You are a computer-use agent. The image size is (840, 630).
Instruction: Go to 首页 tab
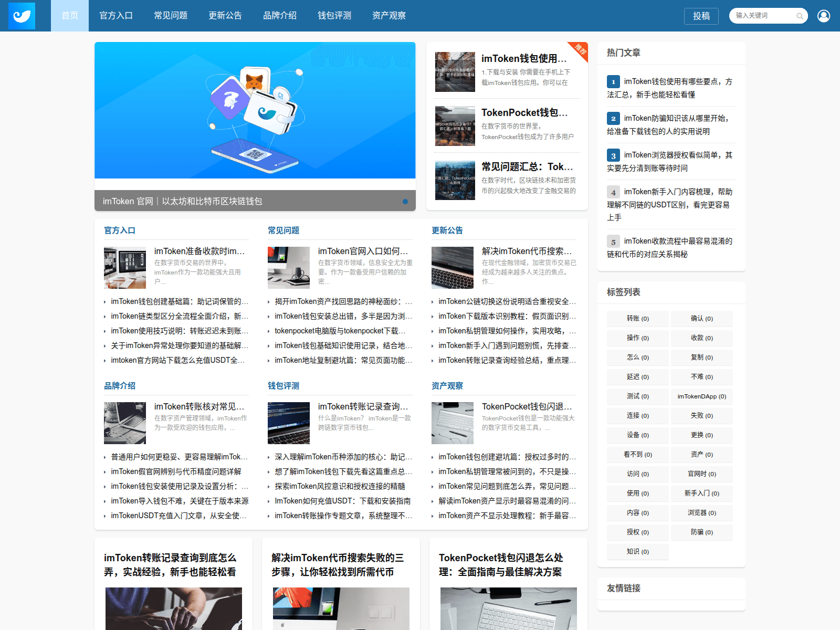(70, 16)
